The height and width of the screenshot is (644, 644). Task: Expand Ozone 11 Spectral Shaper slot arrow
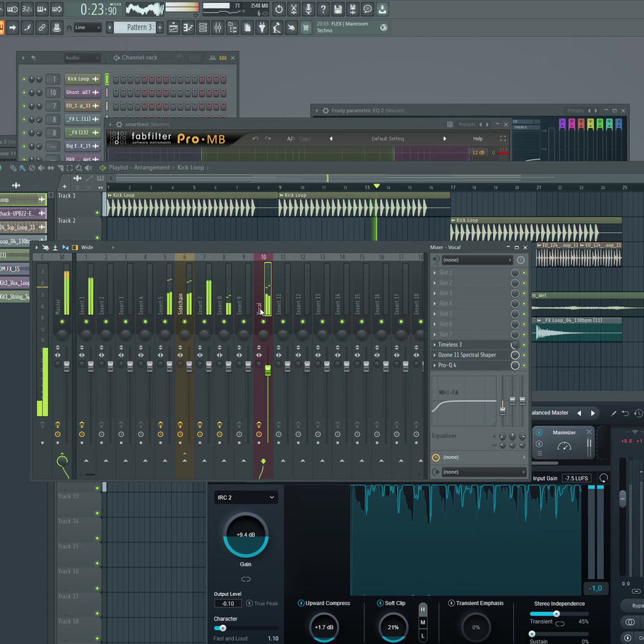(x=434, y=355)
